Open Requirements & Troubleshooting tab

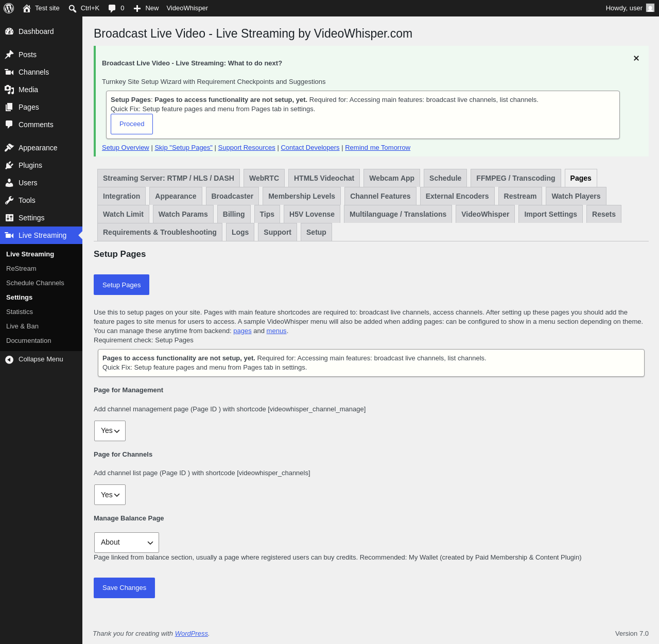160,232
